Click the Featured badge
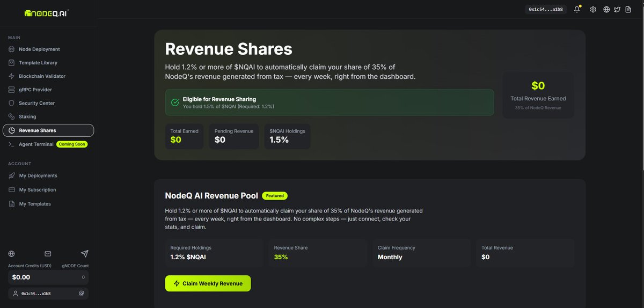The width and height of the screenshot is (644, 308). pos(275,196)
